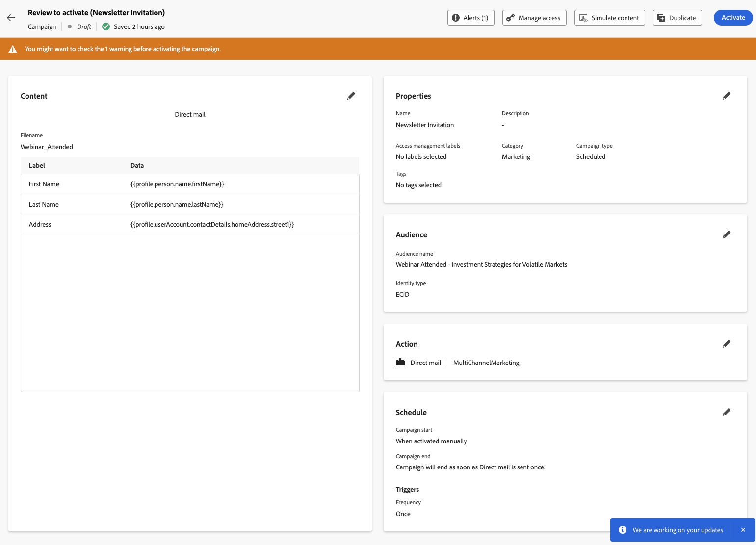
Task: Click the firstName profile expression
Action: pyautogui.click(x=177, y=184)
